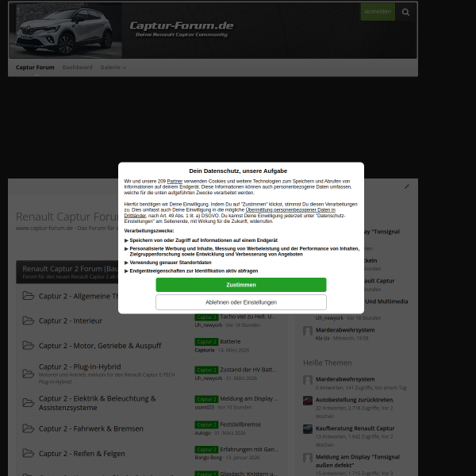The width and height of the screenshot is (476, 476).
Task: Click folder icon beside Reifen & Felgen
Action: pos(29,454)
